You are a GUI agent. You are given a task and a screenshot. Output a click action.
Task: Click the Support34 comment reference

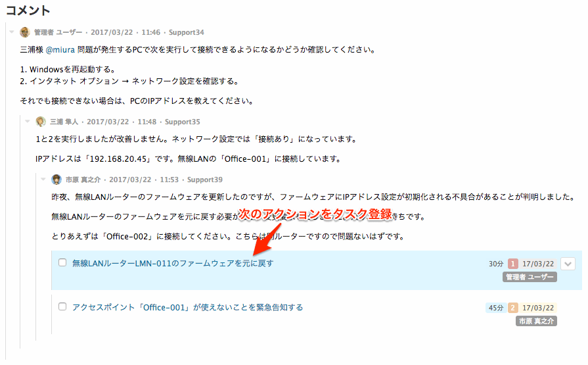187,32
